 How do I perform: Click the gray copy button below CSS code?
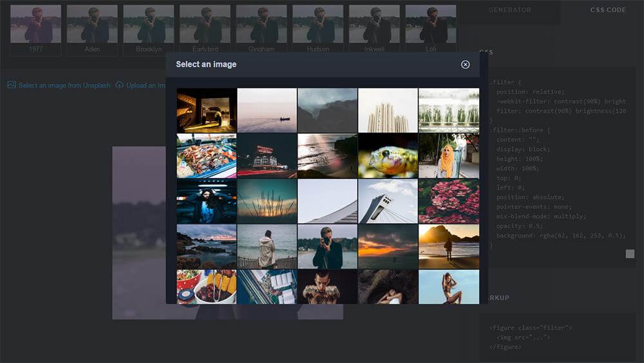[x=630, y=253]
